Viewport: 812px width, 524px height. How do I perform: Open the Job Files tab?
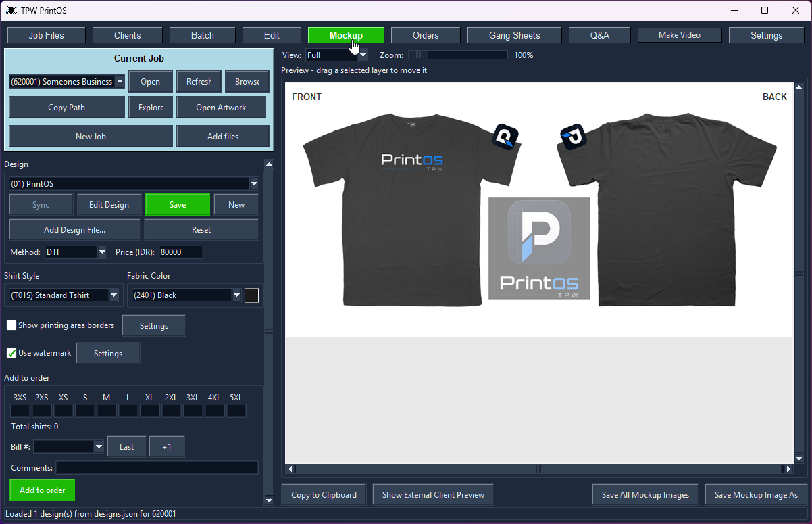pos(46,35)
